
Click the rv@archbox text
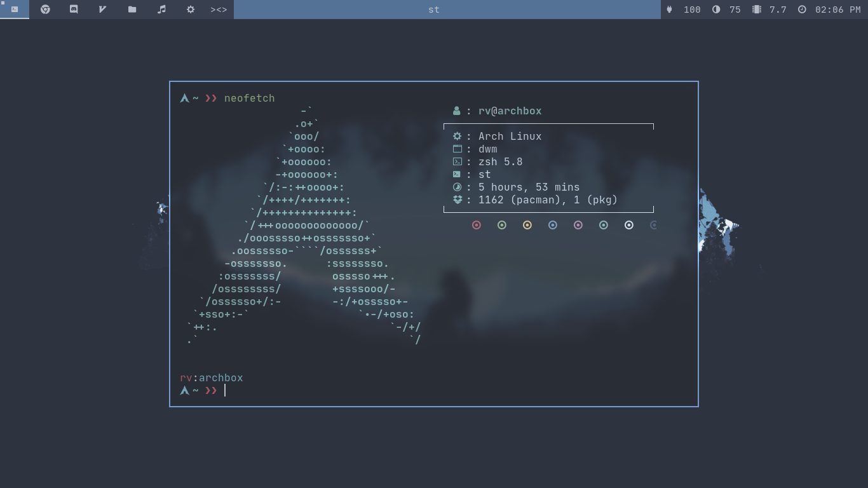[x=510, y=111]
